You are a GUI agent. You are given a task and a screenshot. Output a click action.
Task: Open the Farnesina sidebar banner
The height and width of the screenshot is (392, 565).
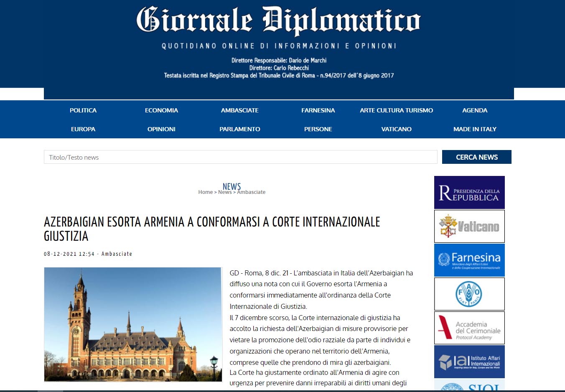point(469,260)
